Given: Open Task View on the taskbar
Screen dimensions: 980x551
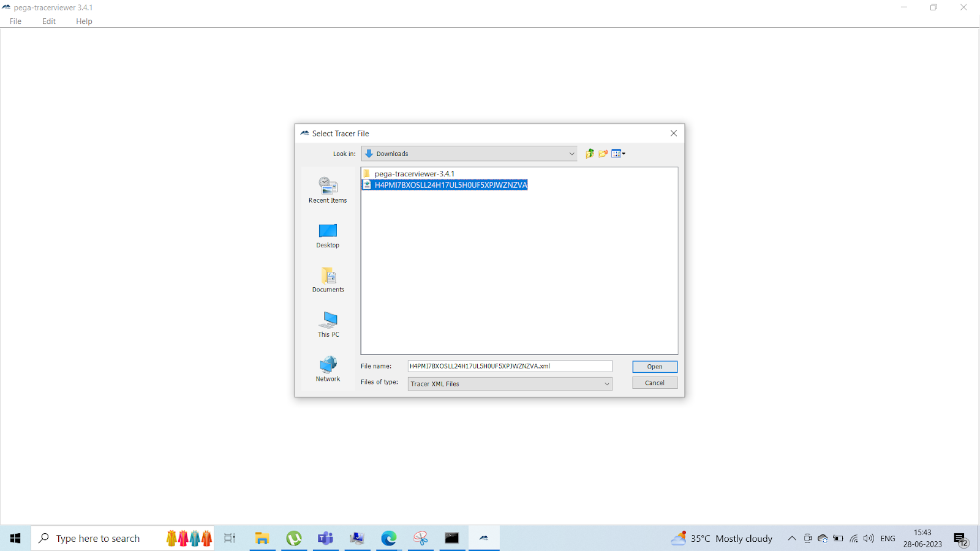Looking at the screenshot, I should (230, 538).
